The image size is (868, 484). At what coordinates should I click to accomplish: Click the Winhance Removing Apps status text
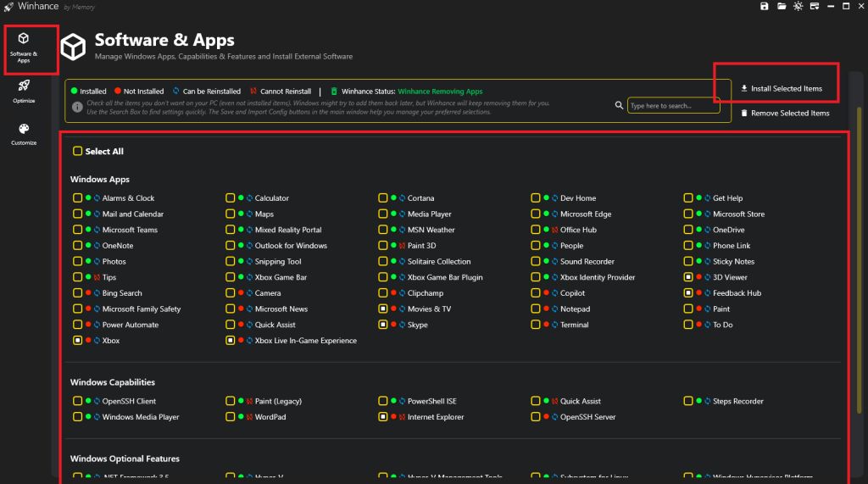pos(440,92)
